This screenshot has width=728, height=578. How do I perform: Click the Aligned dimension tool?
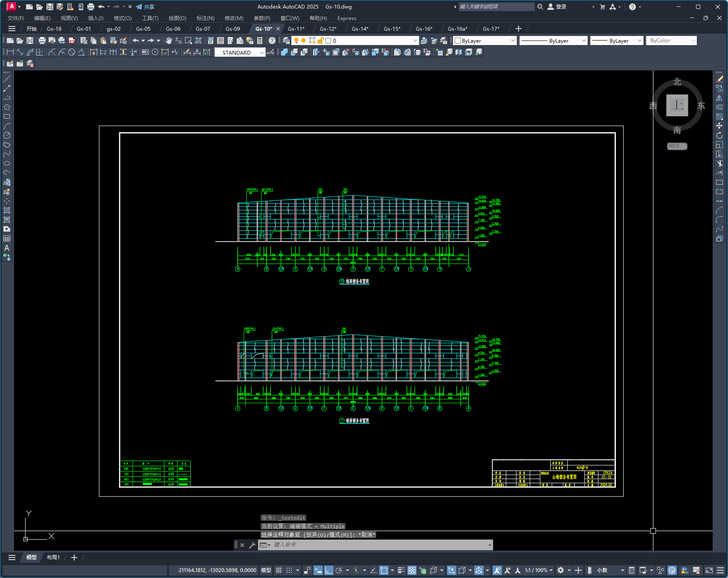20,52
